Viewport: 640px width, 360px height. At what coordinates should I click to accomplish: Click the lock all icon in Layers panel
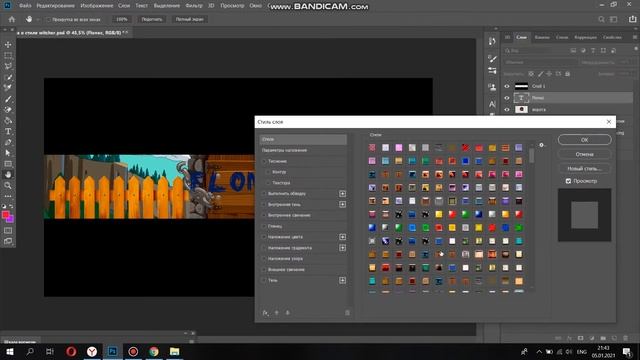(567, 74)
